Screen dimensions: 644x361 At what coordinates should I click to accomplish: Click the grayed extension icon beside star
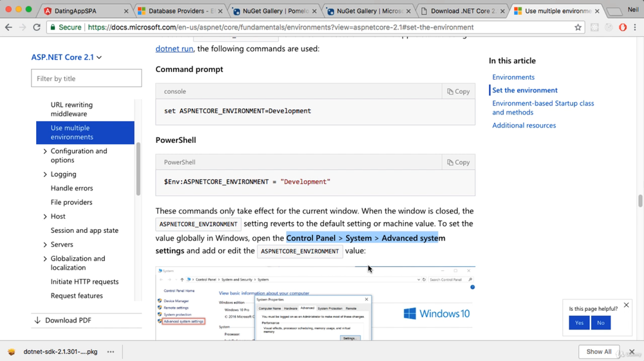pos(594,27)
